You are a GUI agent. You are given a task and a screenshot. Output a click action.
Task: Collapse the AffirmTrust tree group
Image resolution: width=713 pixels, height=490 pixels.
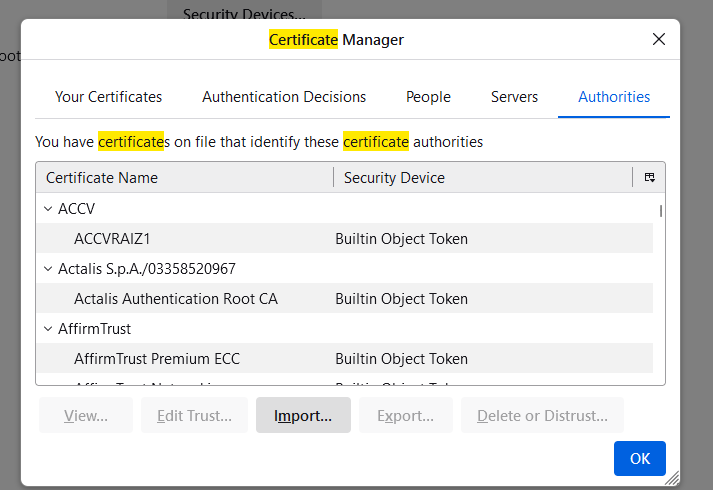pos(47,329)
